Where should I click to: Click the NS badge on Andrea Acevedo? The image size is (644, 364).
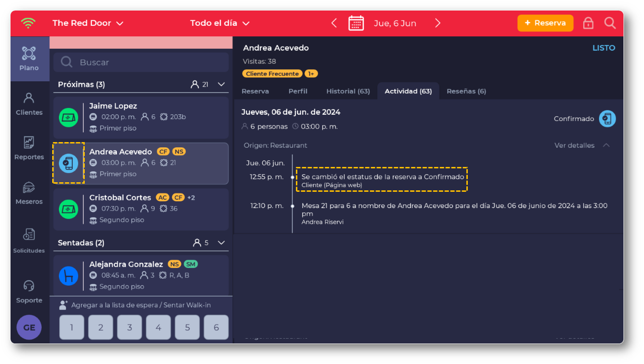(x=179, y=152)
